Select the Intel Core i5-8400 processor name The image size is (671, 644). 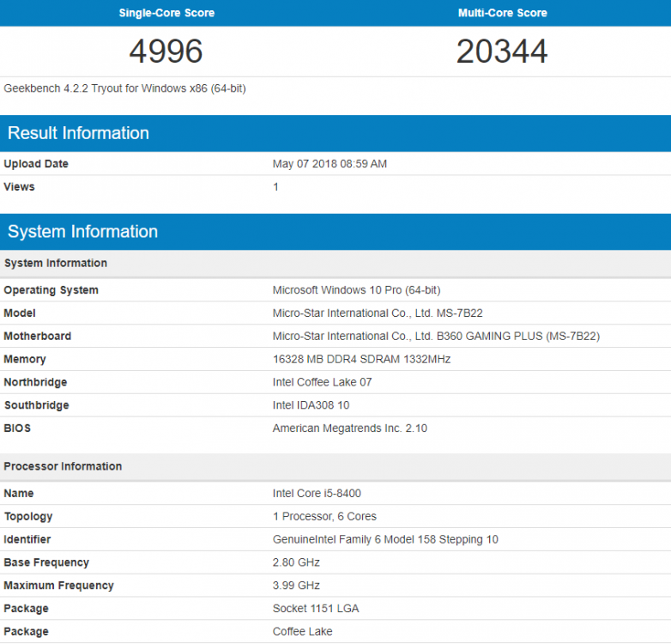pyautogui.click(x=317, y=493)
